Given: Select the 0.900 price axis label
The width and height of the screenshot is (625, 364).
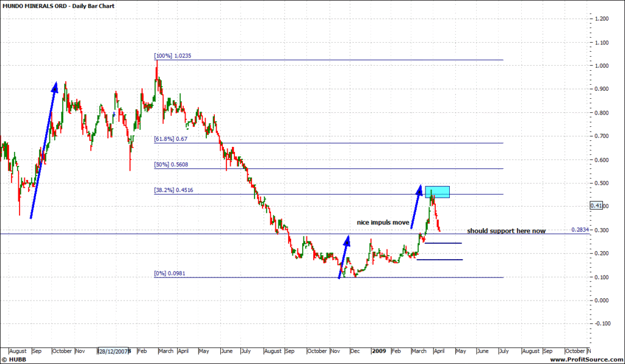Looking at the screenshot, I should tap(601, 89).
